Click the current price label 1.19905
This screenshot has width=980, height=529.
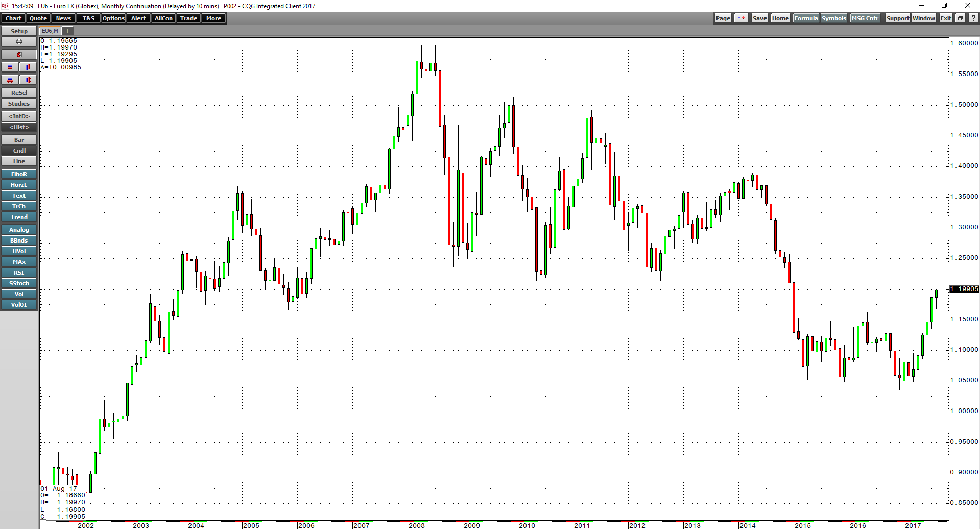(x=964, y=289)
